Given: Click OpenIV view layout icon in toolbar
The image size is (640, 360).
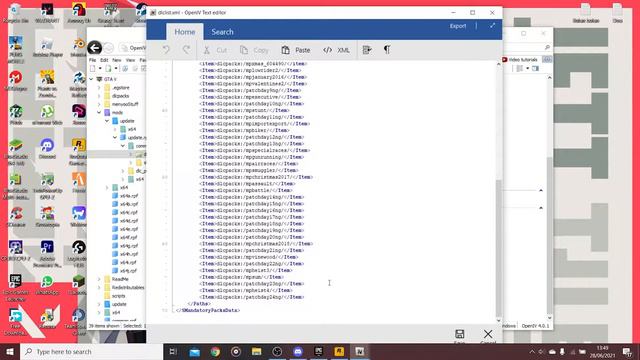Looking at the screenshot, I should [520, 69].
